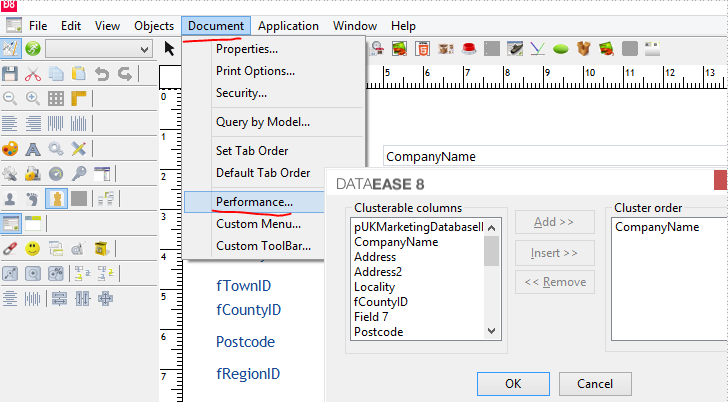Open the File menu
Image resolution: width=728 pixels, height=402 pixels.
[38, 26]
